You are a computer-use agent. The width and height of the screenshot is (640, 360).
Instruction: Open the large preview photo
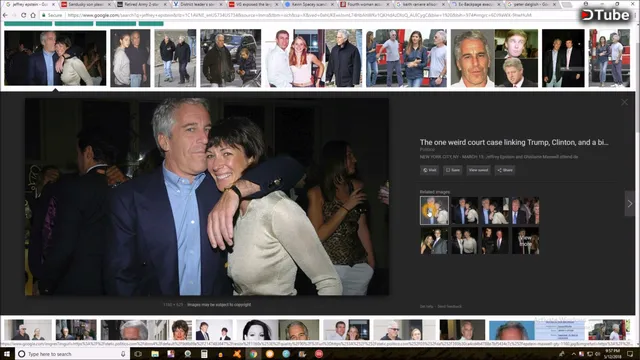click(x=207, y=196)
